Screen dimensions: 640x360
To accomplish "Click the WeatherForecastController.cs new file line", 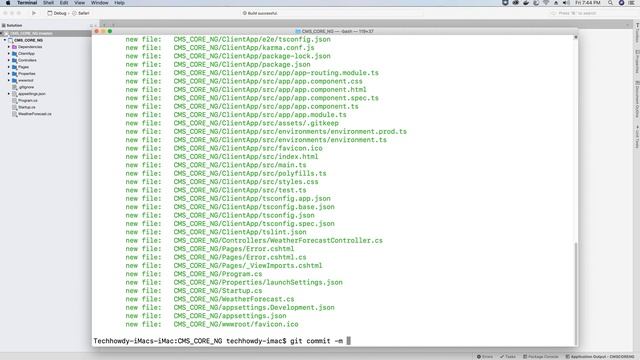I will pos(254,240).
